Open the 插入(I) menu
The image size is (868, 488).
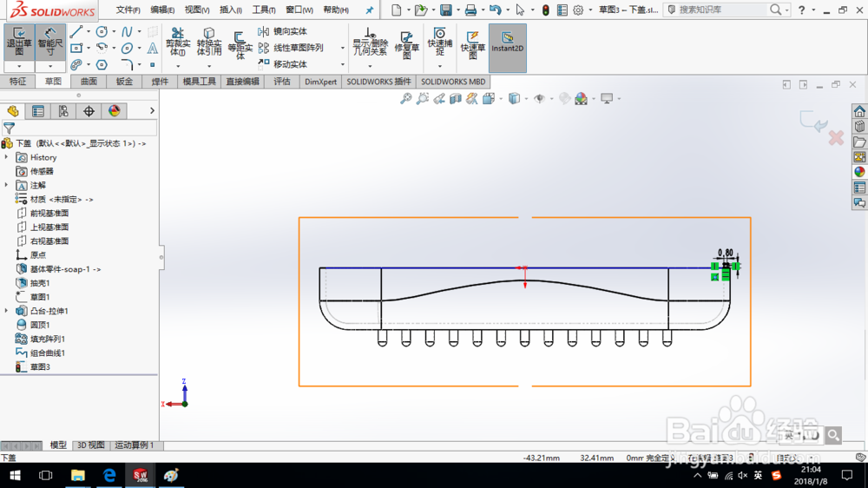230,10
